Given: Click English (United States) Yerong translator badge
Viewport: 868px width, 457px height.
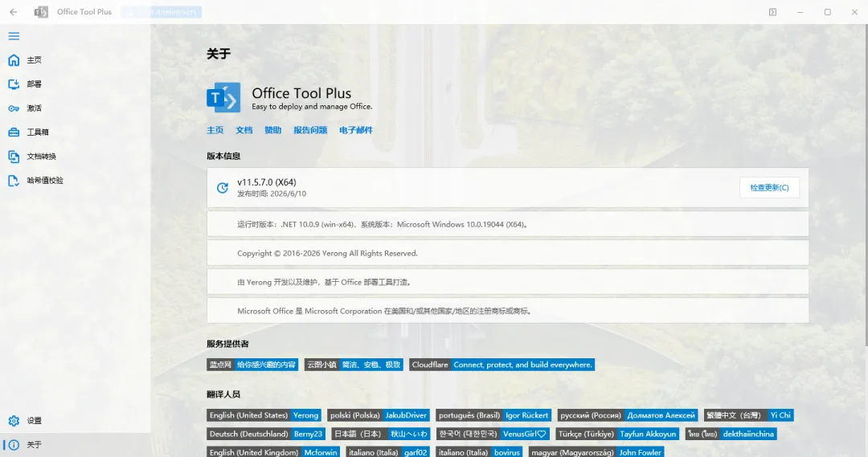Looking at the screenshot, I should coord(264,415).
